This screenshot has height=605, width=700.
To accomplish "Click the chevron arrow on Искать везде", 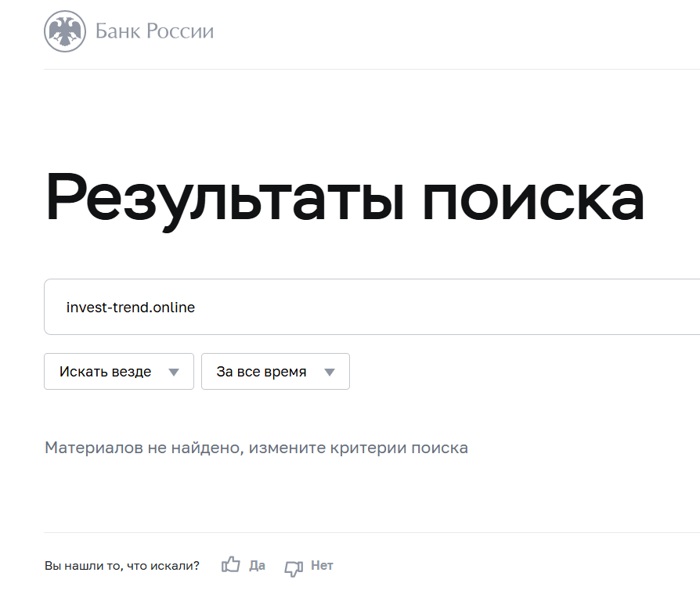I will [174, 371].
